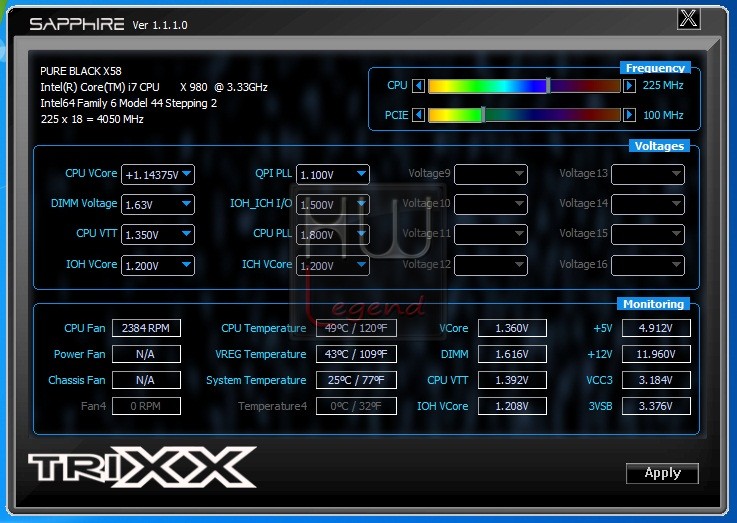
Task: Increase PCIE frequency with right arrow
Action: click(629, 115)
